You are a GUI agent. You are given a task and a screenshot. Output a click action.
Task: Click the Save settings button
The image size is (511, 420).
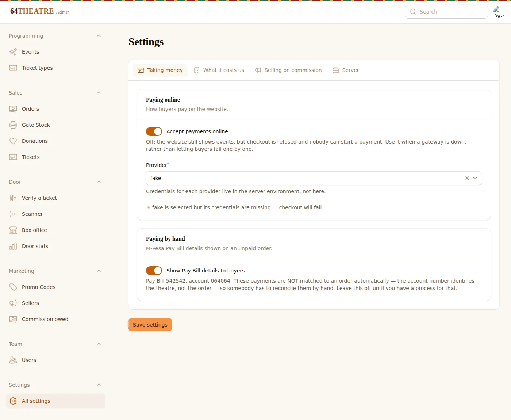click(x=150, y=325)
